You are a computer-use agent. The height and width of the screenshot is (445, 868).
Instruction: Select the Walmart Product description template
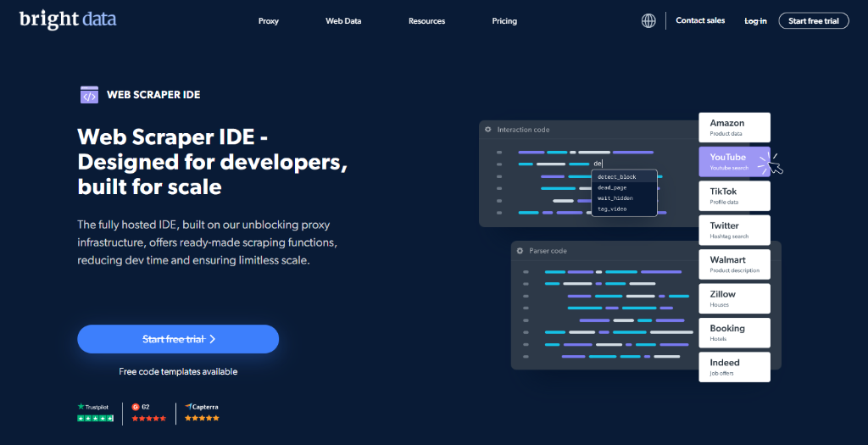pyautogui.click(x=735, y=264)
